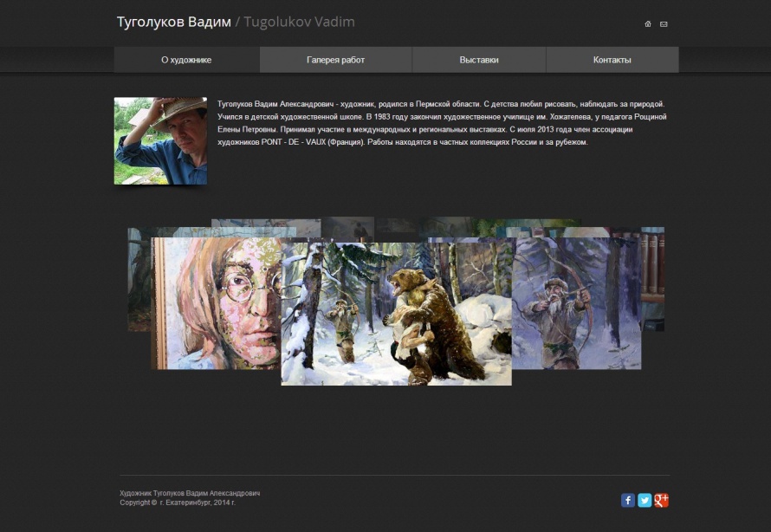Image resolution: width=771 pixels, height=532 pixels.
Task: Click the artist biography paragraph text
Action: pyautogui.click(x=442, y=123)
